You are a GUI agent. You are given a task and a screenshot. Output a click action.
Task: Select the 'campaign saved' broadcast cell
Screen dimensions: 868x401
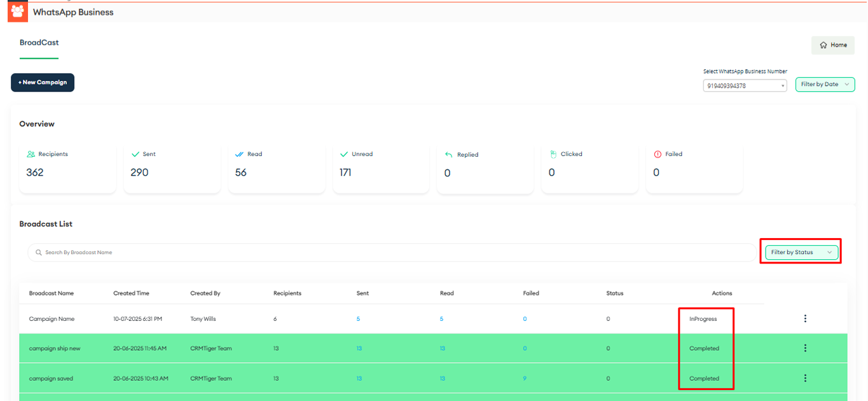click(x=51, y=379)
